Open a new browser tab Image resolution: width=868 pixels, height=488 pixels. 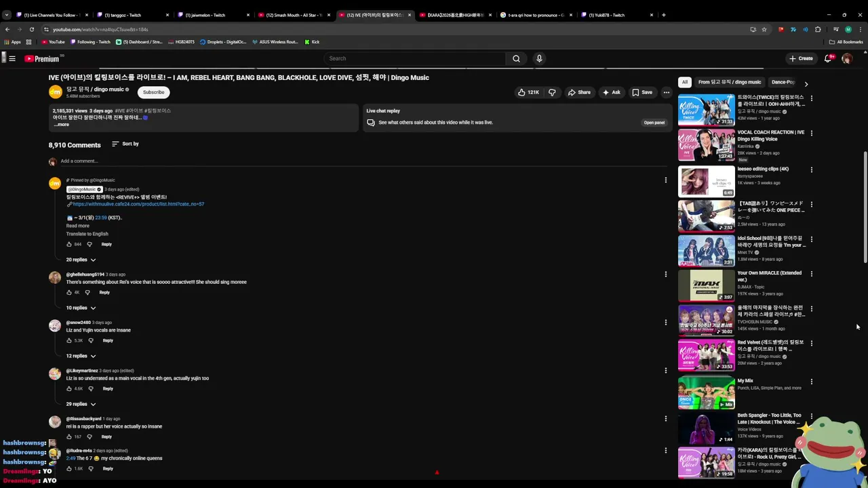[x=663, y=15]
